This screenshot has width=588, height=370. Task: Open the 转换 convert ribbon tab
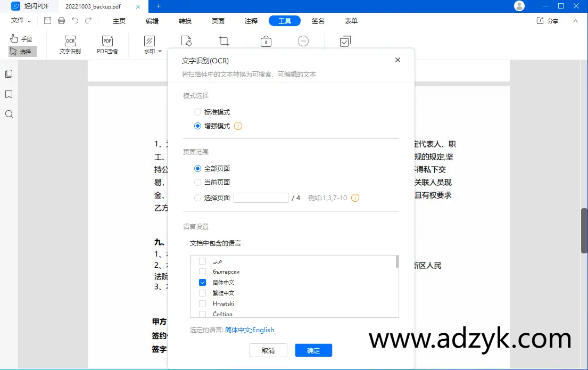click(x=185, y=21)
